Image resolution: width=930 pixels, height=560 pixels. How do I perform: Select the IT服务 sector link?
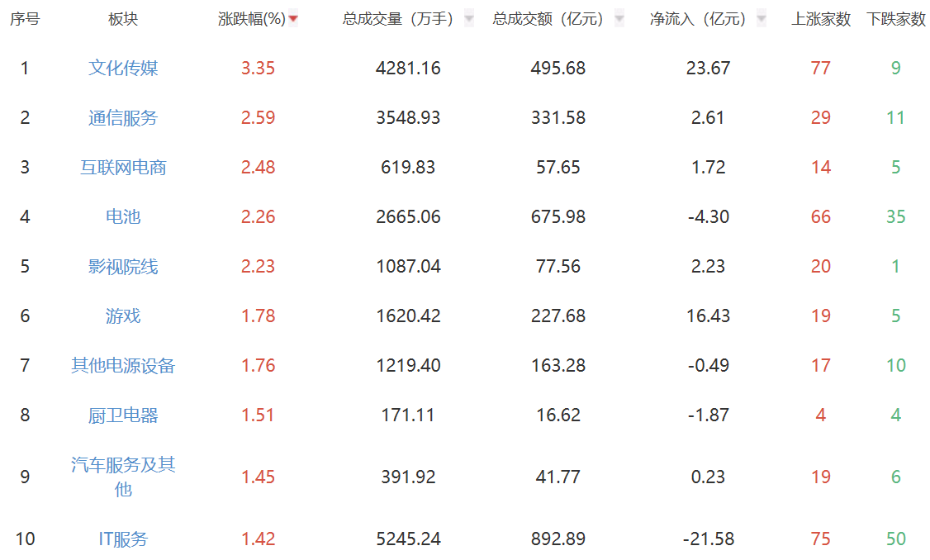pyautogui.click(x=123, y=539)
